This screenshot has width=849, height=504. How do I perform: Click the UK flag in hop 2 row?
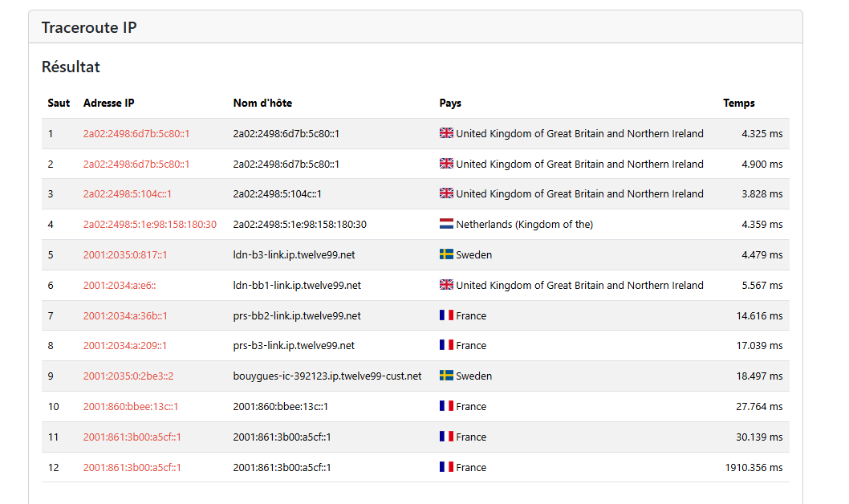click(x=446, y=163)
